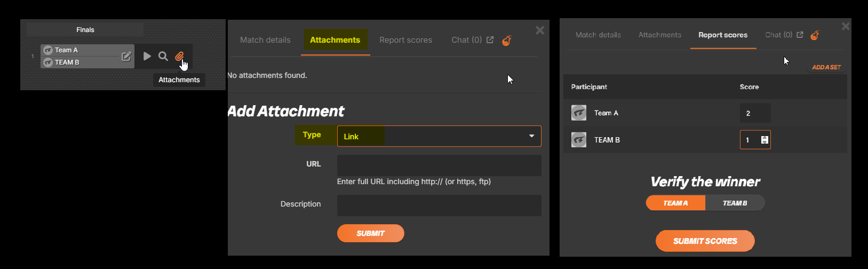Screen dimensions: 868x269
Task: Click TEAM B name in score table
Action: pos(607,140)
